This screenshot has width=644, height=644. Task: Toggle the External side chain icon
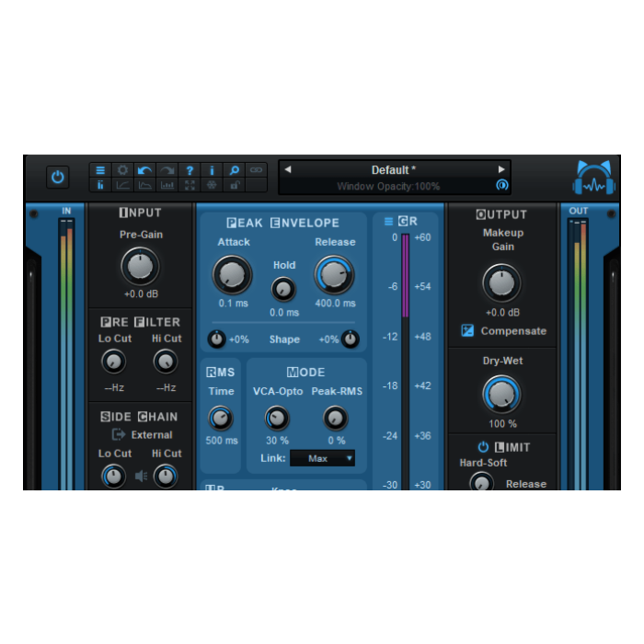coord(119,434)
